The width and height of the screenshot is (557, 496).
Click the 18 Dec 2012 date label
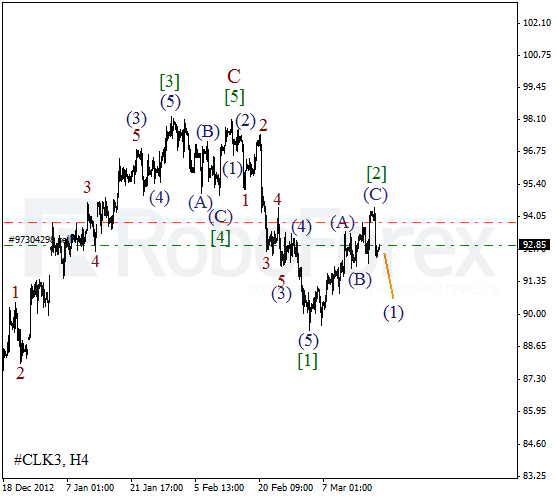(x=28, y=488)
